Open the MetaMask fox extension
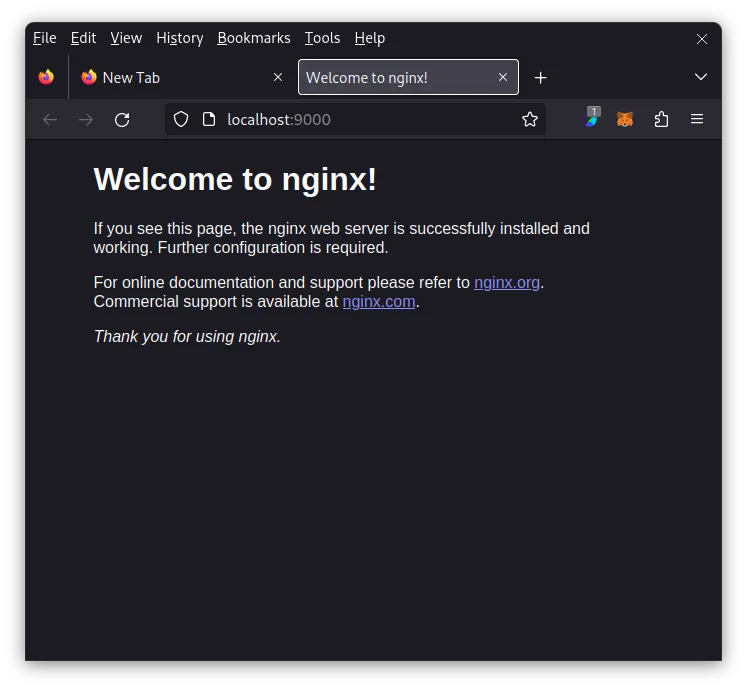The height and width of the screenshot is (689, 747). tap(625, 119)
